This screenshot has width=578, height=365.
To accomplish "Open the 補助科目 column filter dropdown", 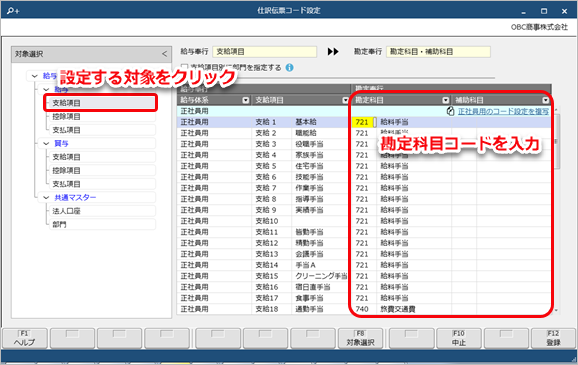I will (x=546, y=100).
